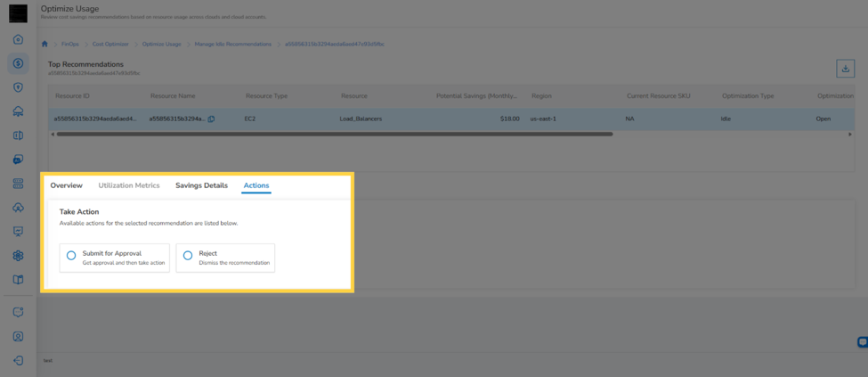Click the Resource Name column header
Viewport: 868px width, 377px height.
173,96
